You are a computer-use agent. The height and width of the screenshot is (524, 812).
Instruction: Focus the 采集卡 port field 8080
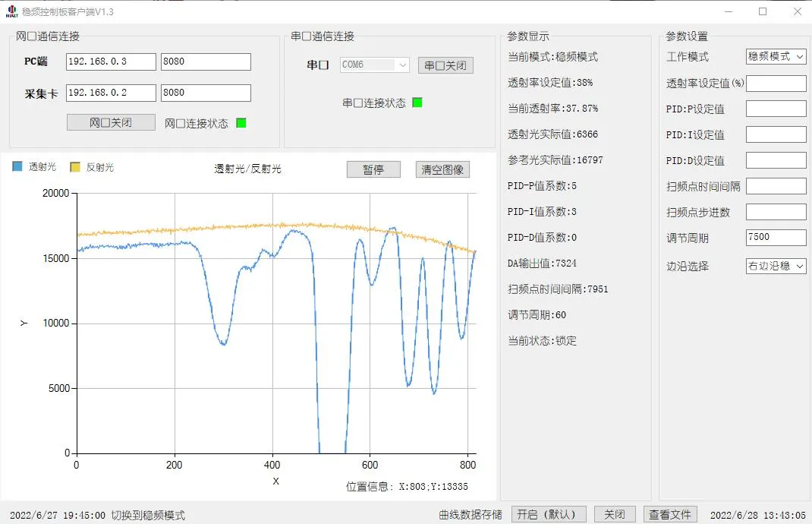(206, 93)
